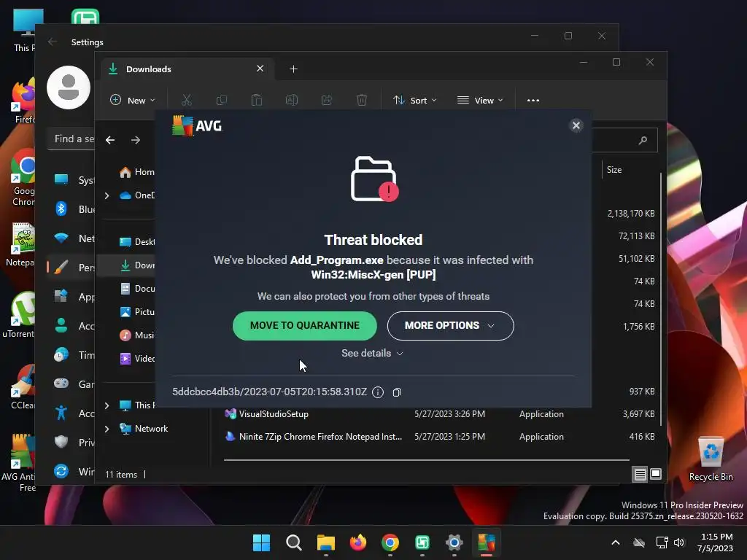Open Recycle Bin on desktop

[x=711, y=459]
